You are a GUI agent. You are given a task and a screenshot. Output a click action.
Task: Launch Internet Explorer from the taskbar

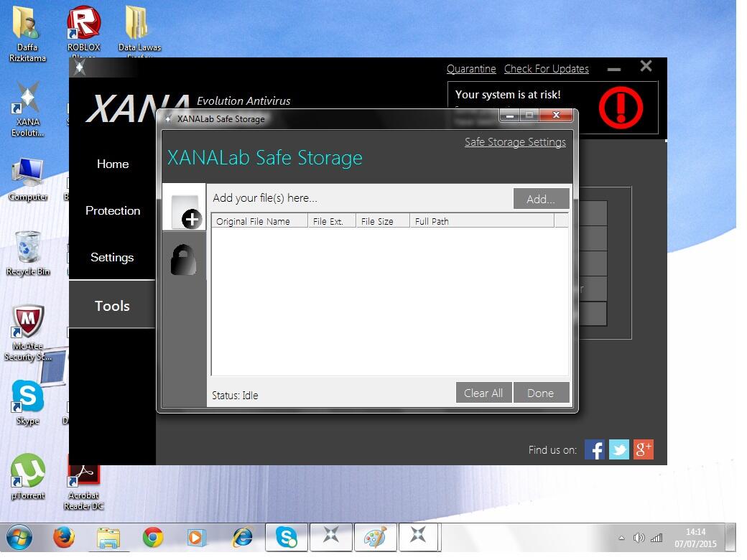point(242,538)
